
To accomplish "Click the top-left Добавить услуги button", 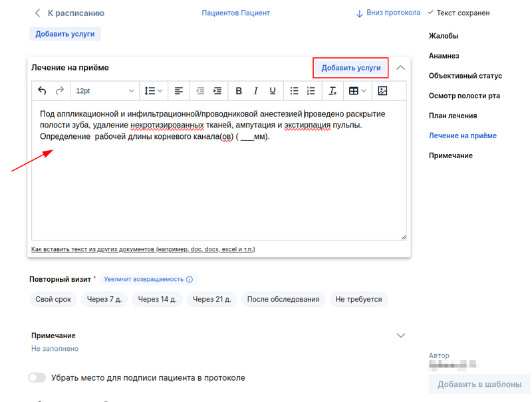I will click(x=65, y=34).
